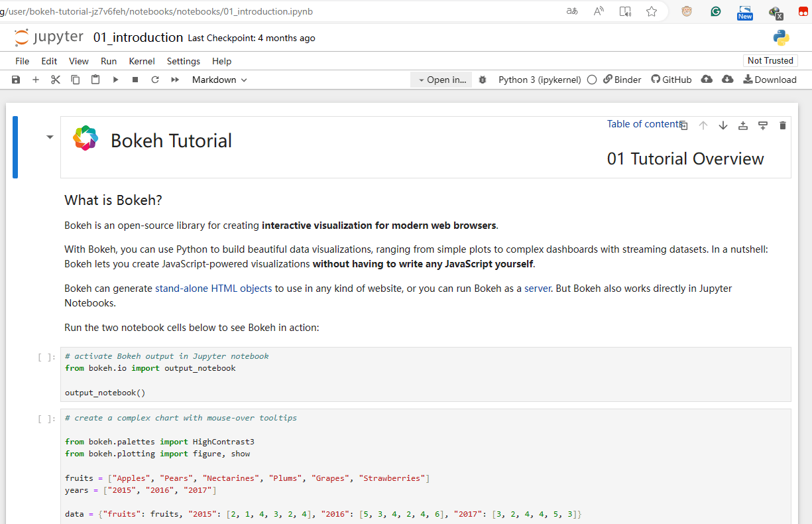The image size is (812, 524).
Task: Move the cell down
Action: point(723,125)
